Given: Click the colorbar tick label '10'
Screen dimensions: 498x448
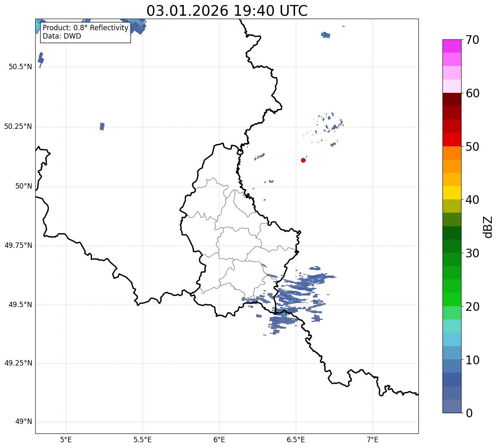Looking at the screenshot, I should tap(472, 360).
